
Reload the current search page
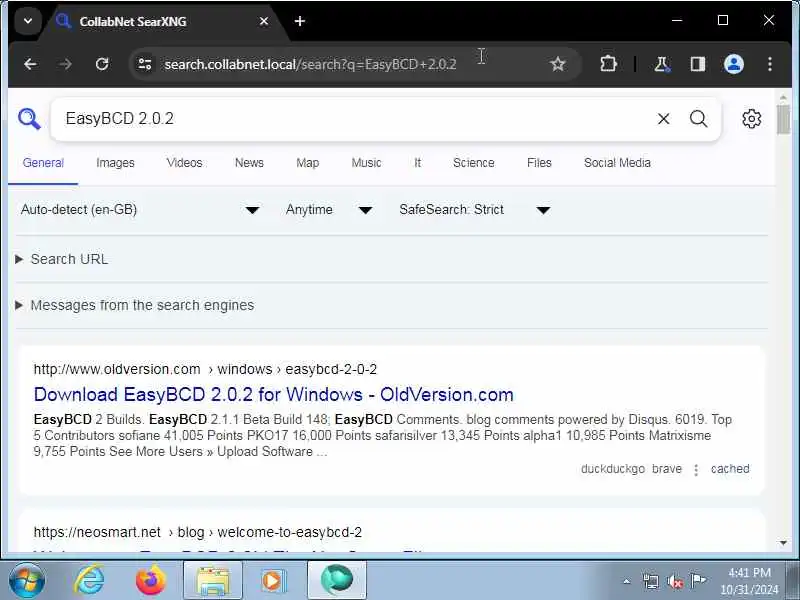point(102,64)
